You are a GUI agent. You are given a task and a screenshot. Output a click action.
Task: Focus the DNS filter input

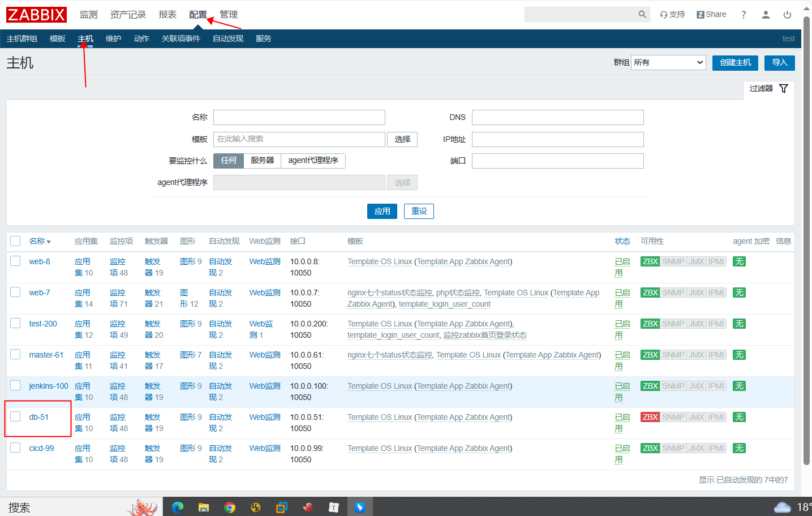[558, 117]
